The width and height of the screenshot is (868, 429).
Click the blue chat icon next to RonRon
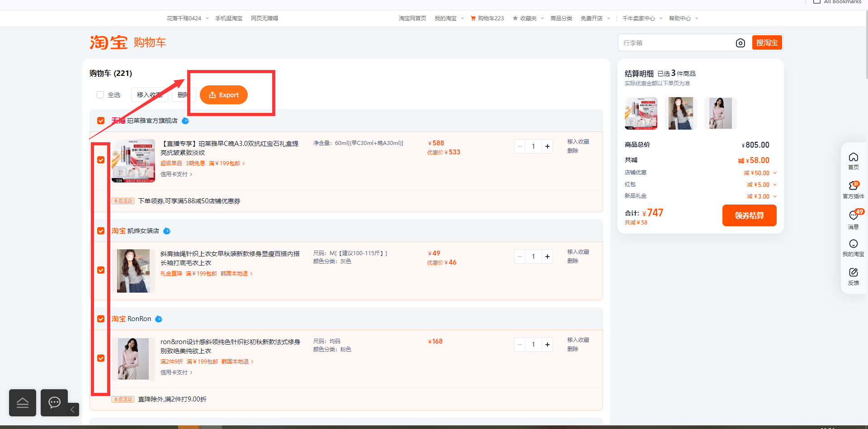159,319
